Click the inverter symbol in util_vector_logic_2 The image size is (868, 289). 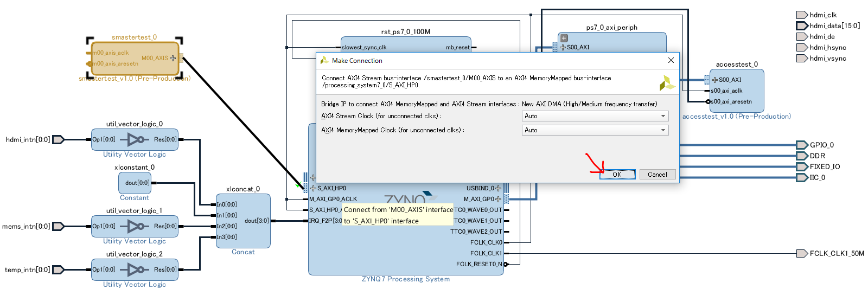point(134,269)
